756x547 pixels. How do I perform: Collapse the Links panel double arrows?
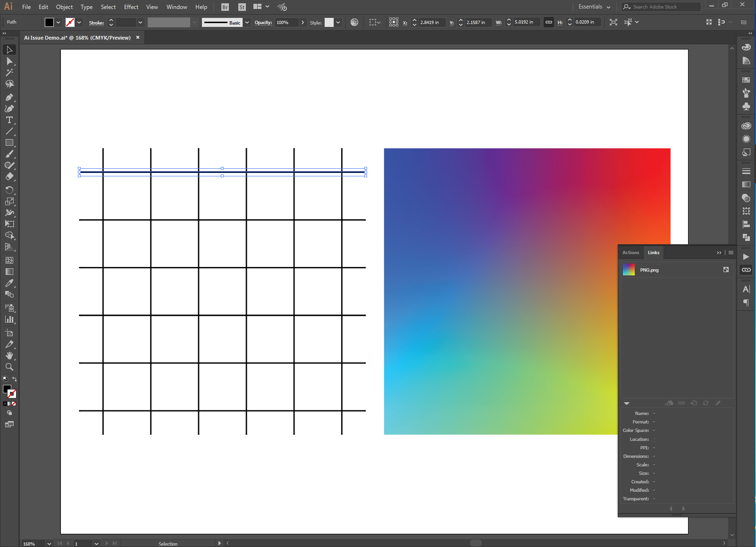click(x=719, y=253)
